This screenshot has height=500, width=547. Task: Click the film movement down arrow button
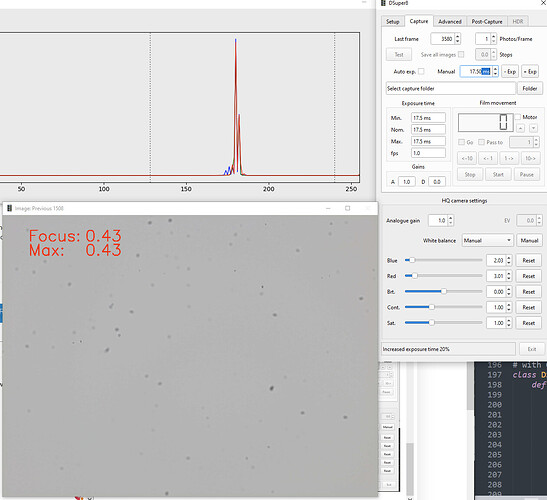tap(533, 128)
